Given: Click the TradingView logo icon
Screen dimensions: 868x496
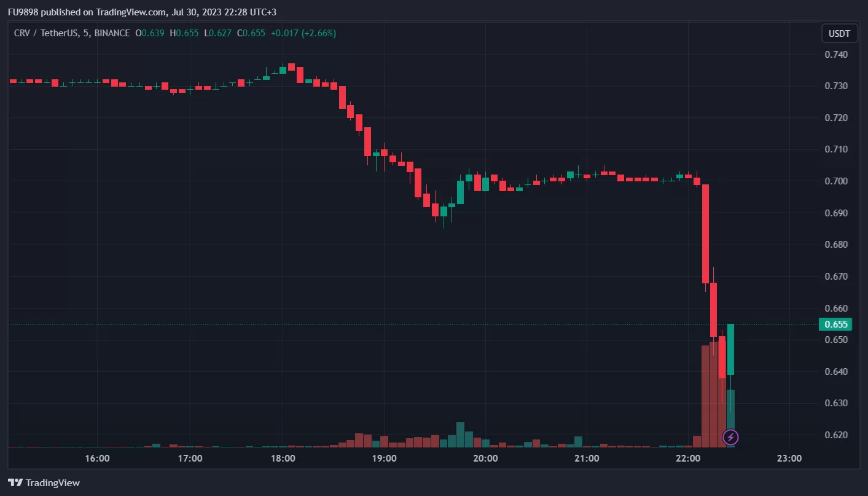Looking at the screenshot, I should click(x=15, y=483).
